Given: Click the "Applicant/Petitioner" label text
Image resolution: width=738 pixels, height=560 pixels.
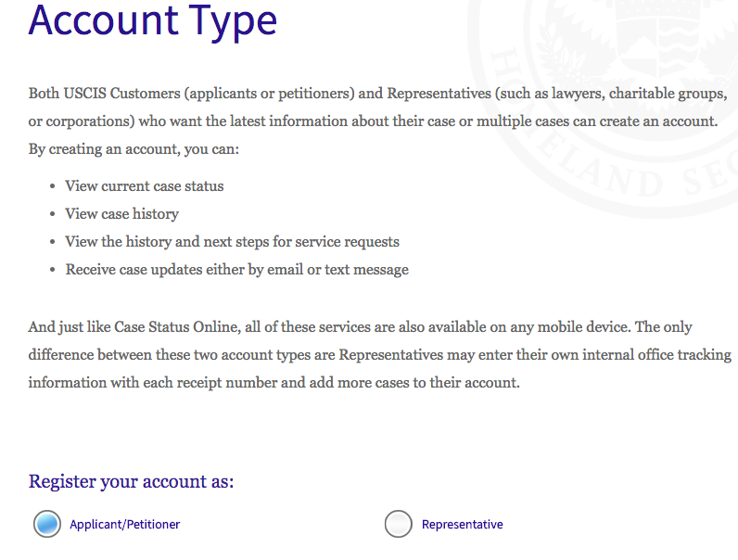Looking at the screenshot, I should [124, 525].
